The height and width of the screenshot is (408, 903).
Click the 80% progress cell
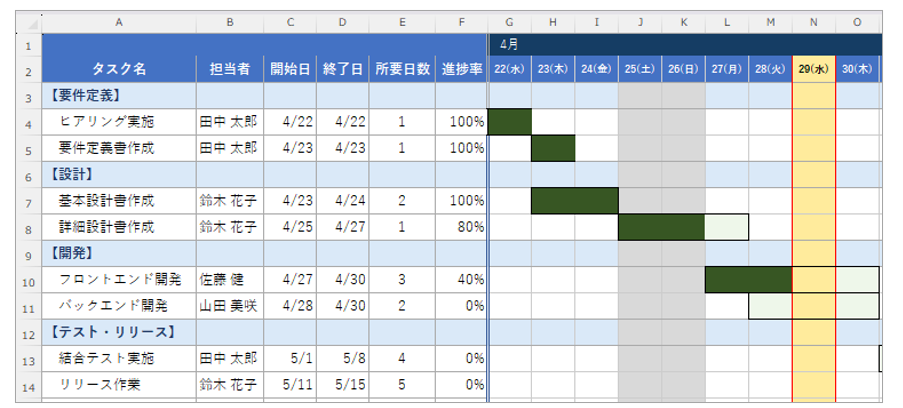coord(461,228)
